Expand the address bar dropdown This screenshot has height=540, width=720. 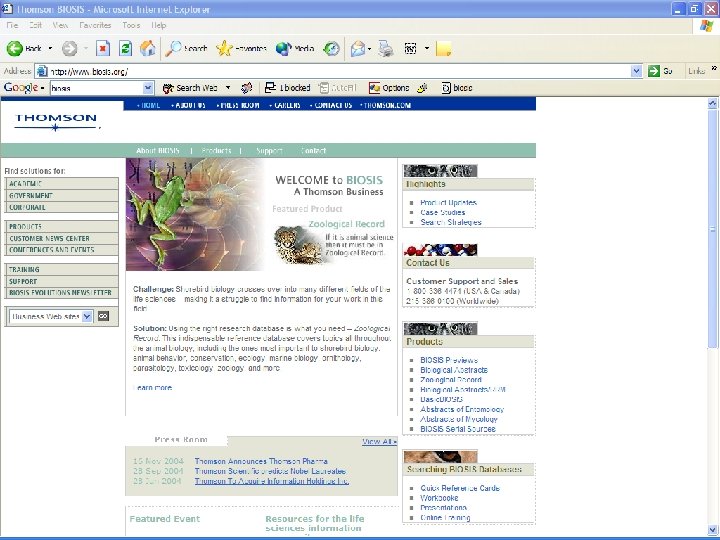(636, 71)
